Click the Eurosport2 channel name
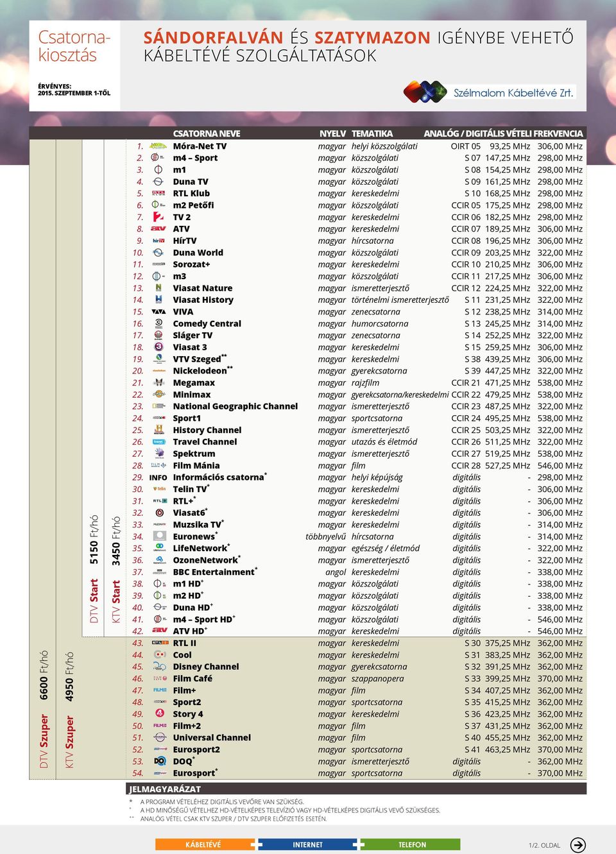 click(x=196, y=749)
